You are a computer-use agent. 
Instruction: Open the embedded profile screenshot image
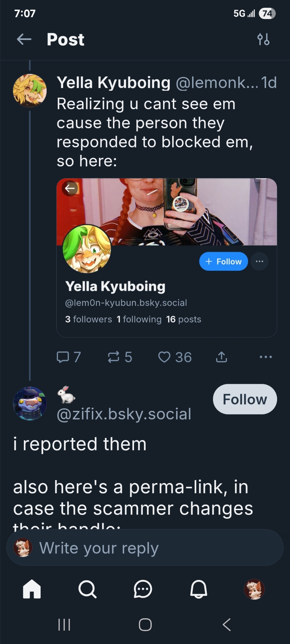point(167,258)
